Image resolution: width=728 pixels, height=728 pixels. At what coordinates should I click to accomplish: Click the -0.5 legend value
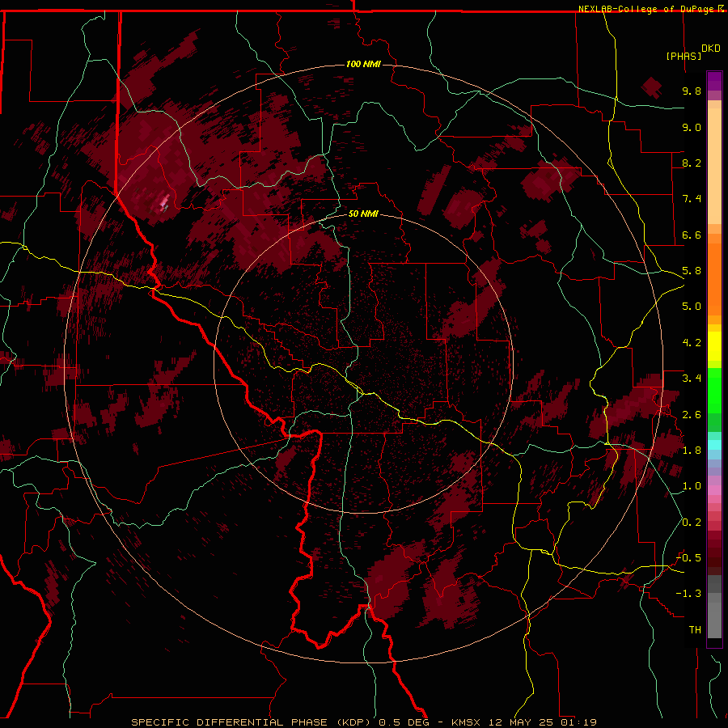pyautogui.click(x=689, y=558)
